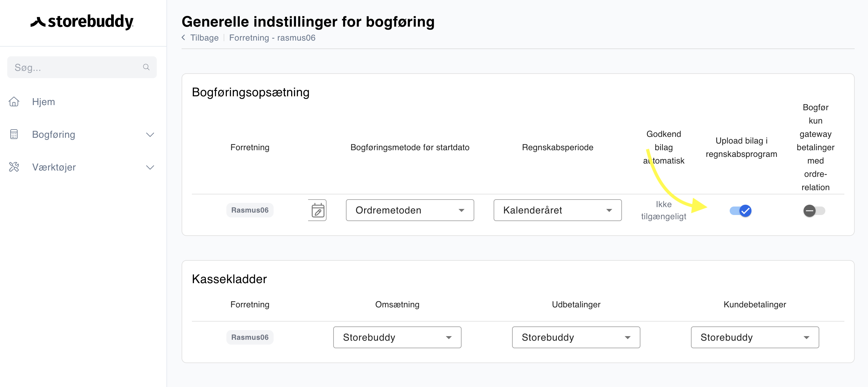This screenshot has height=387, width=868.
Task: Click the back chevron beside Tilbage
Action: point(184,38)
